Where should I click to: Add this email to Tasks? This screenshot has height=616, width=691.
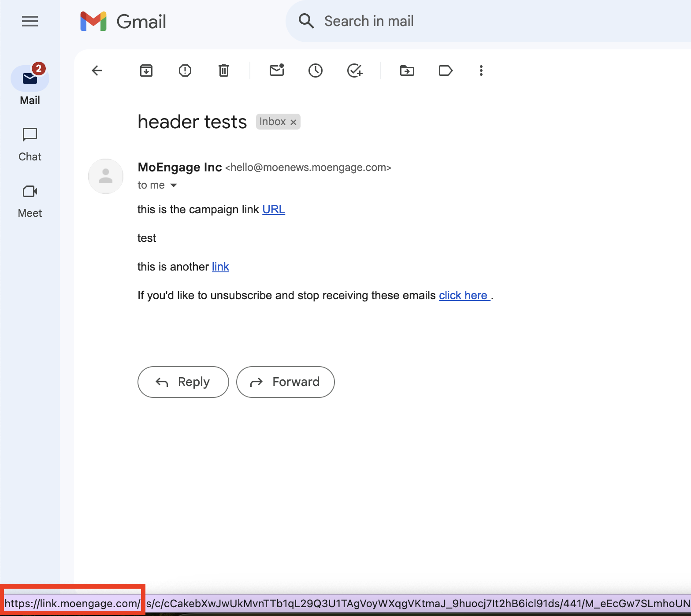[354, 71]
